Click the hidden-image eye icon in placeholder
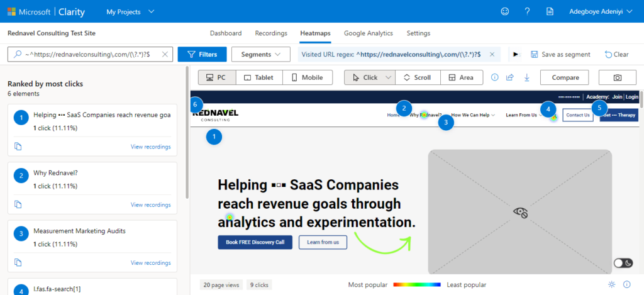This screenshot has width=644, height=295. tap(520, 212)
